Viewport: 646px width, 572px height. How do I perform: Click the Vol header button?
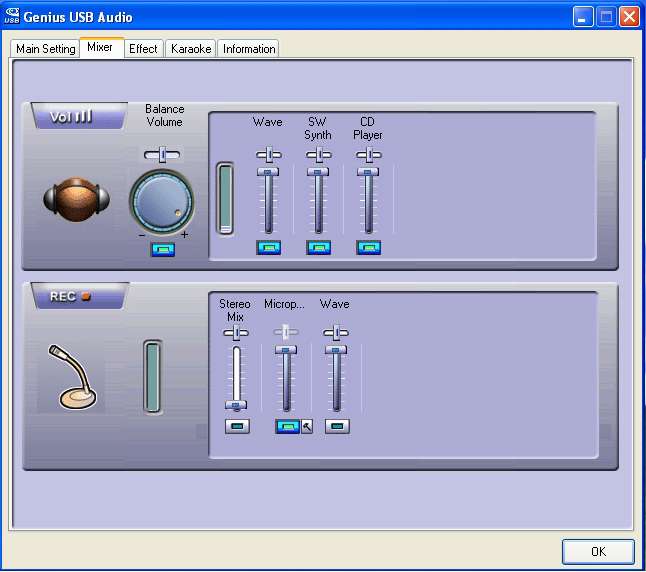tap(78, 117)
